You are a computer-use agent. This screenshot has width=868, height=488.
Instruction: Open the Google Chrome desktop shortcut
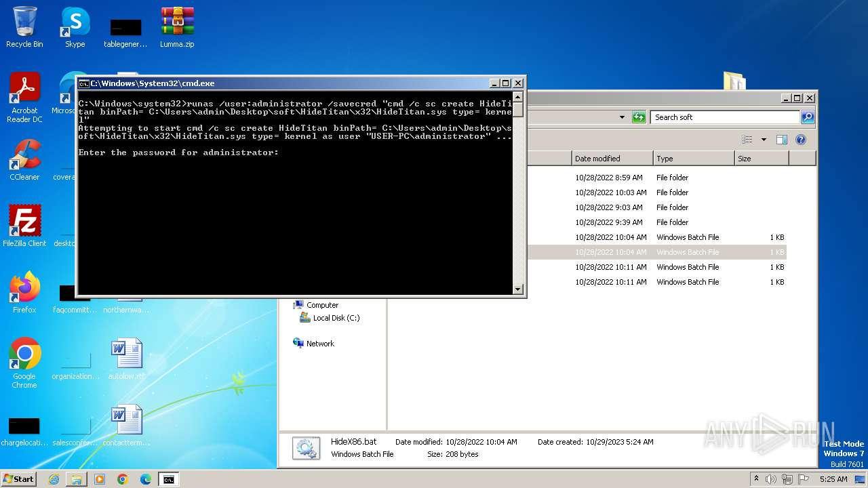[x=24, y=363]
